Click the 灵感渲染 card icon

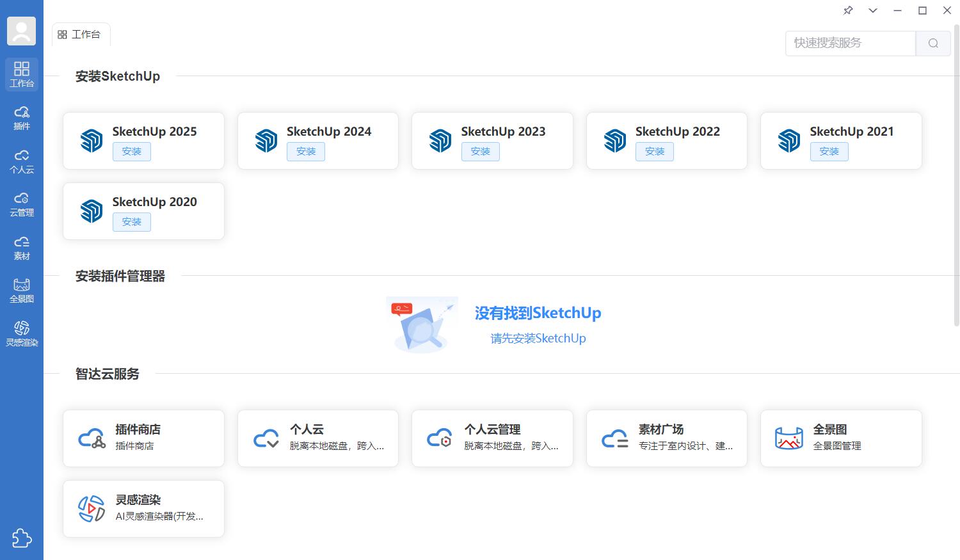92,509
